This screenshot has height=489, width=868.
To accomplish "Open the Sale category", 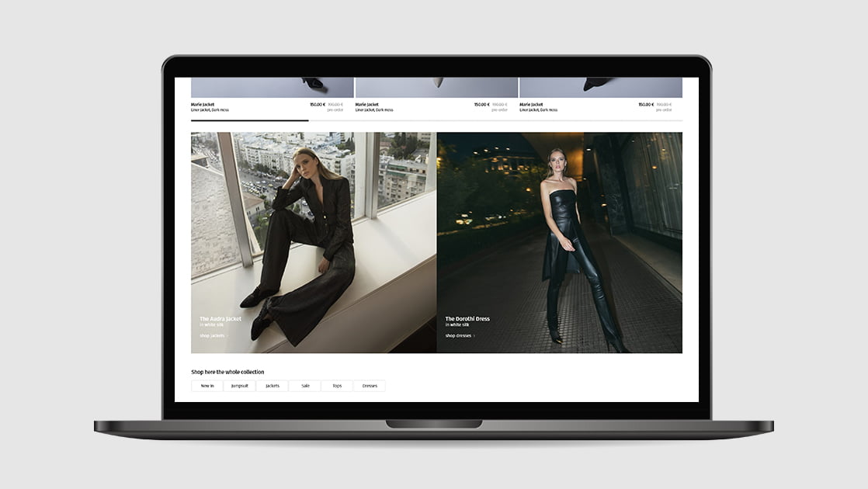I will pyautogui.click(x=305, y=386).
